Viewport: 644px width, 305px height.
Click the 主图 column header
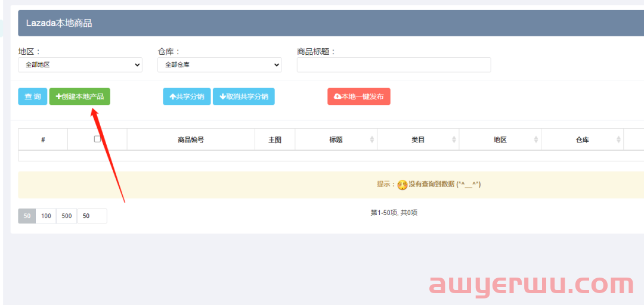(275, 140)
